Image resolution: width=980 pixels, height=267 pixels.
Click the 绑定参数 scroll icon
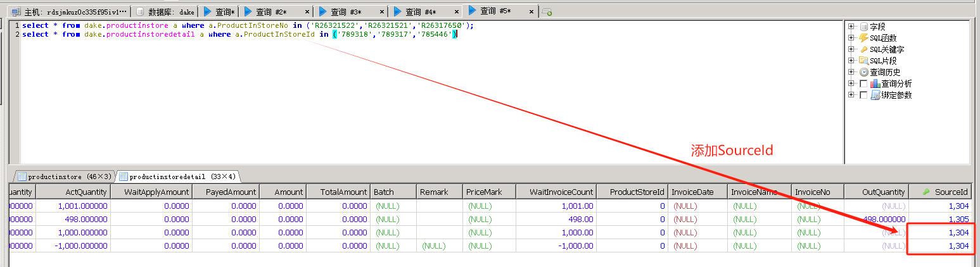pos(875,95)
